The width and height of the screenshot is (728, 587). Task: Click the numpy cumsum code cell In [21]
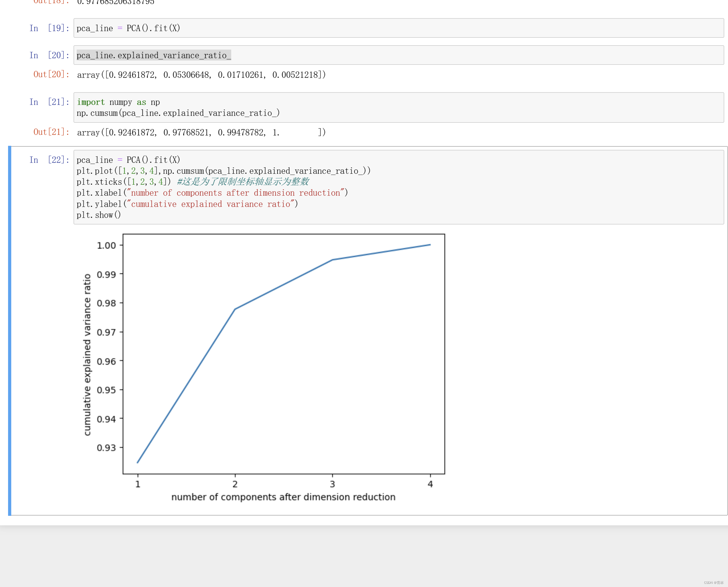coord(398,107)
